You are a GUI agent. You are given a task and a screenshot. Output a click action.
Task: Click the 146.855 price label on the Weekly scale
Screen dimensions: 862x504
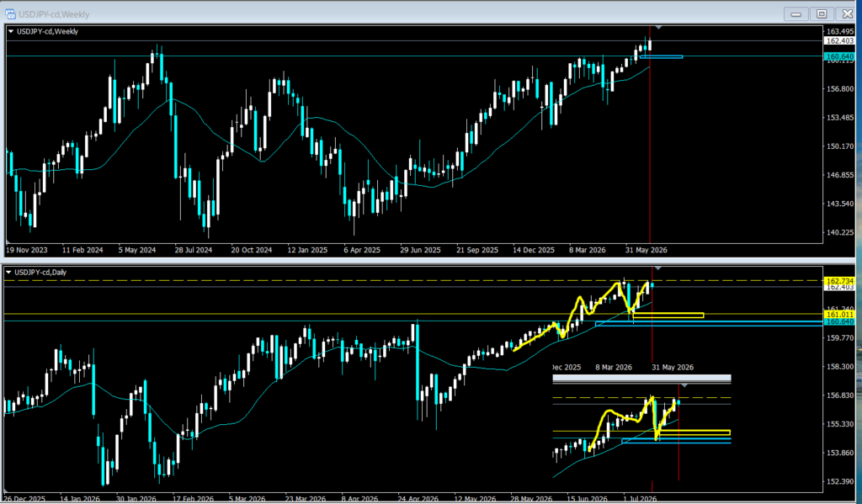840,175
